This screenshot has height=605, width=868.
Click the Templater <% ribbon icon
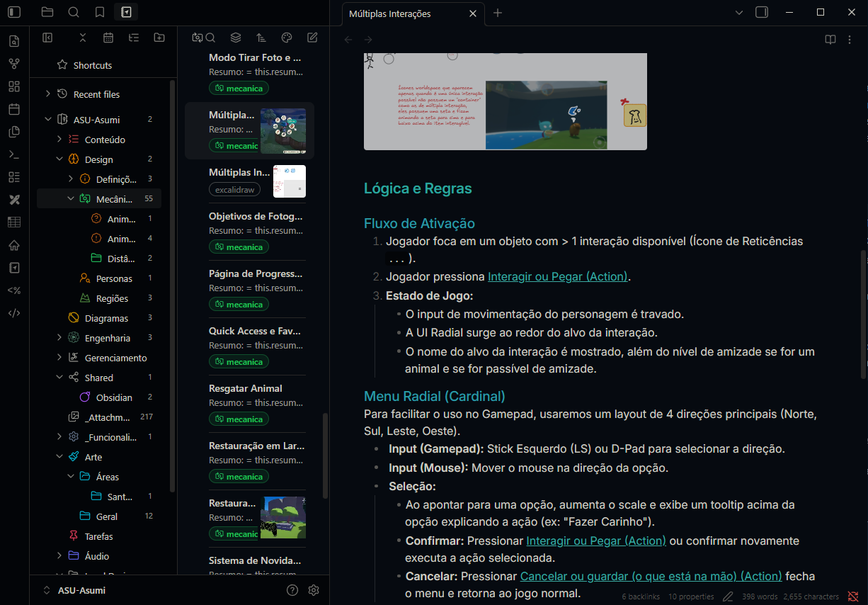[14, 290]
